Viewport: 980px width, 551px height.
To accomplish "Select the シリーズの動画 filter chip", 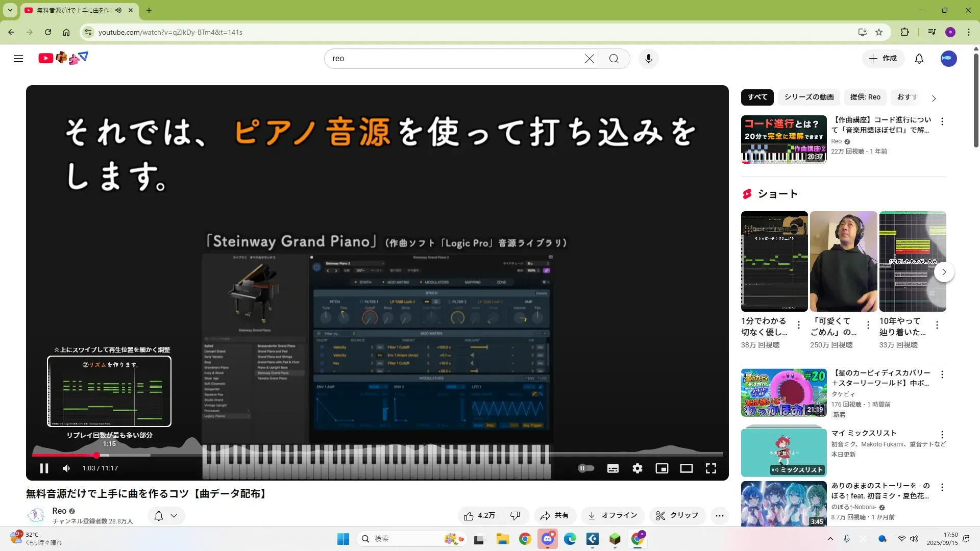I will 808,97.
